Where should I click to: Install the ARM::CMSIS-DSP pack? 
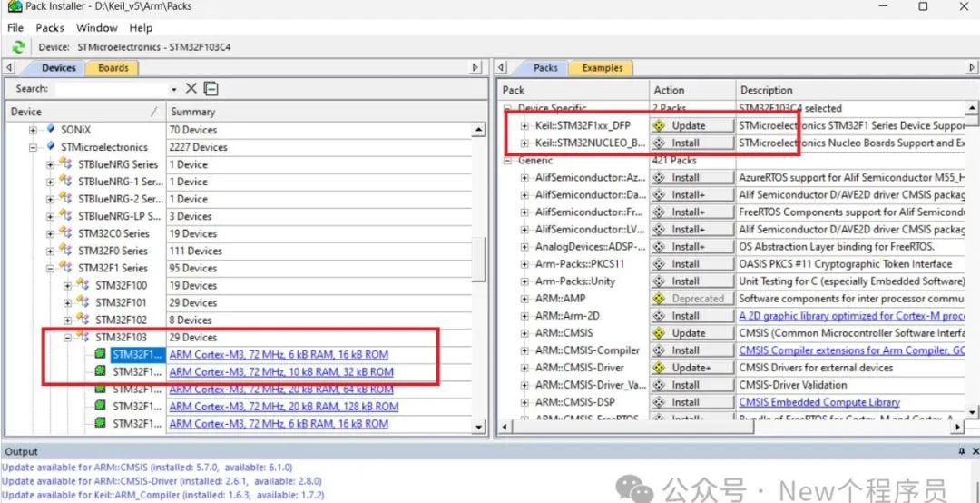tap(691, 402)
